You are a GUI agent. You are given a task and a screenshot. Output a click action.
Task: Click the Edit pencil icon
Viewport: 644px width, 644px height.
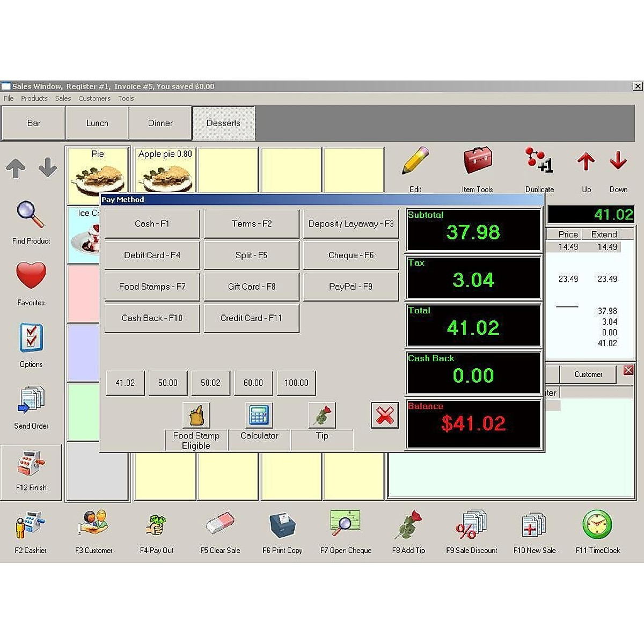[415, 161]
